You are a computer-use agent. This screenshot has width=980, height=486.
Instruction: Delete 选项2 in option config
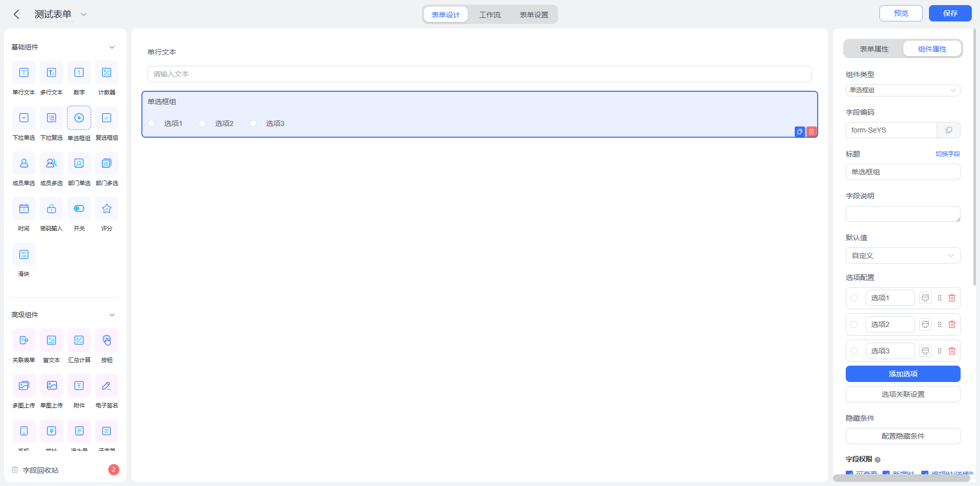(x=952, y=324)
